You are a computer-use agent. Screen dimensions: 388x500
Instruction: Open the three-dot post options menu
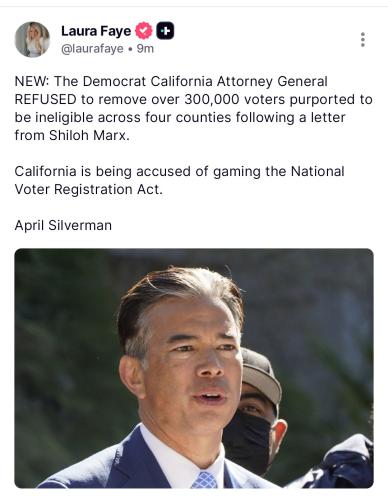[363, 40]
